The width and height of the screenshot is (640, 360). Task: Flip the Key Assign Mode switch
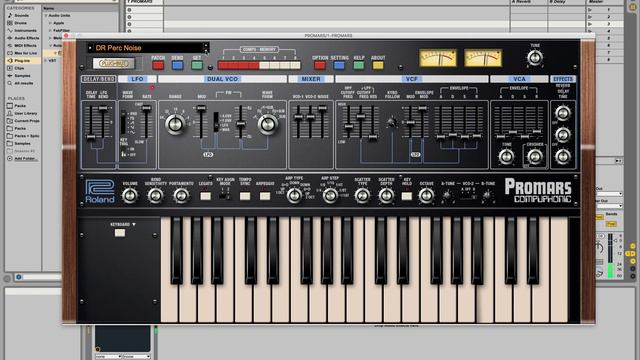point(224,196)
